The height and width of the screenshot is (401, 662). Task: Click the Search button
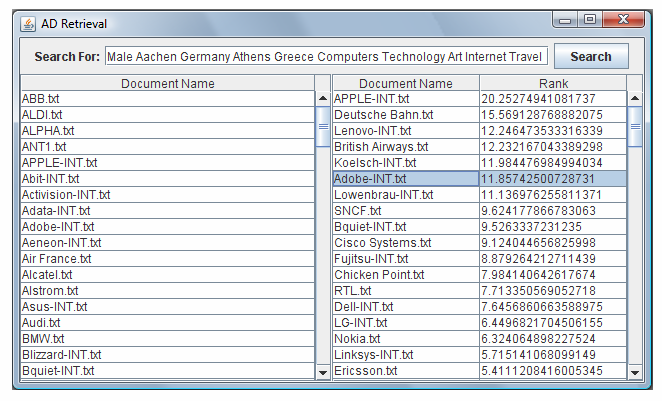pos(591,56)
